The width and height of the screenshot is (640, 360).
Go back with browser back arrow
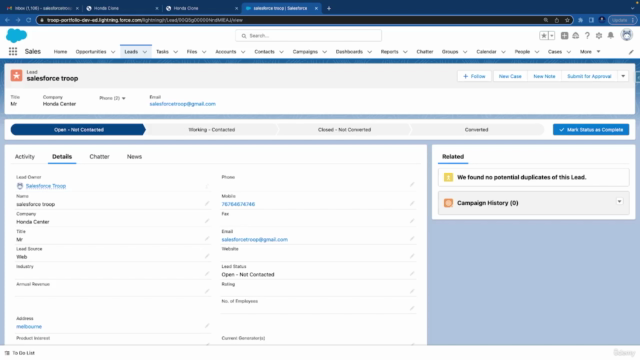(7, 20)
